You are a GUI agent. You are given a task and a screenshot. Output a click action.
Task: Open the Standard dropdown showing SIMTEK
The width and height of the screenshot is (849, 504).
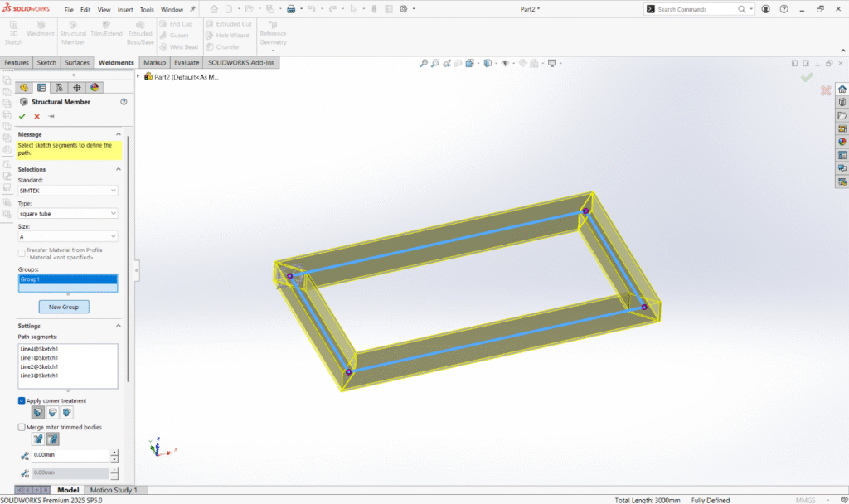[68, 191]
